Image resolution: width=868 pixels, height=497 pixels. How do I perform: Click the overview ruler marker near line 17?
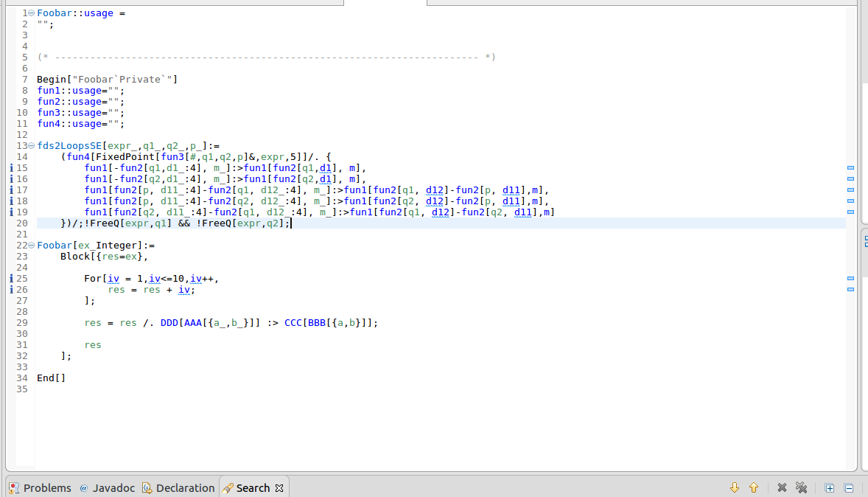coord(850,190)
